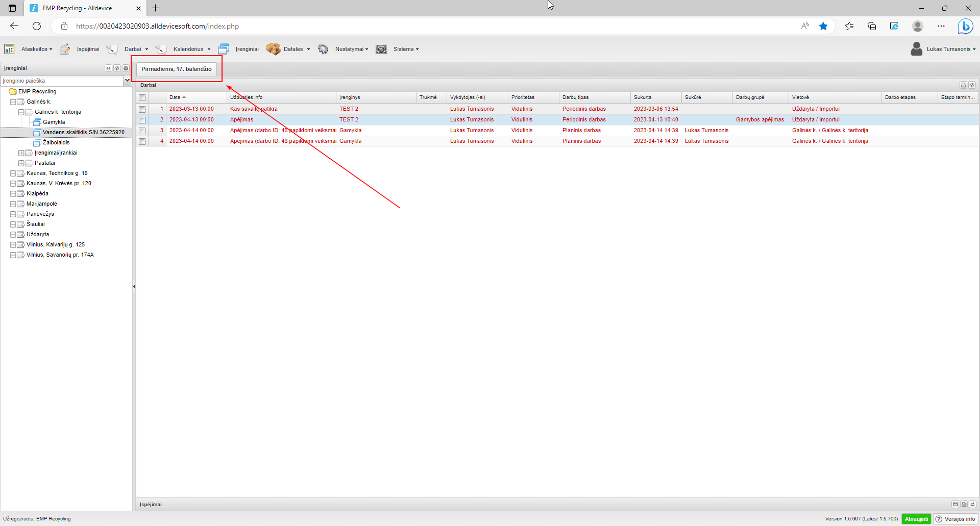Screen dimensions: 980x526
Task: Expand the Klaipėda tree node
Action: coord(13,194)
